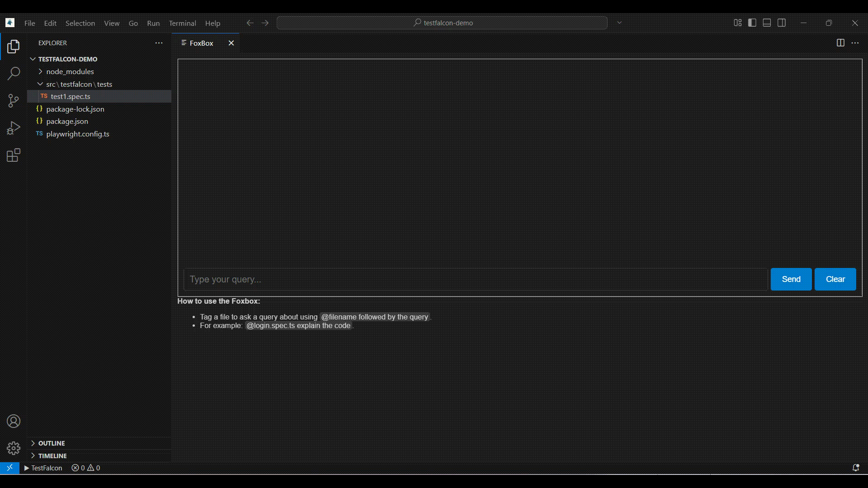Open the Extensions view
Viewport: 868px width, 488px height.
(14, 155)
